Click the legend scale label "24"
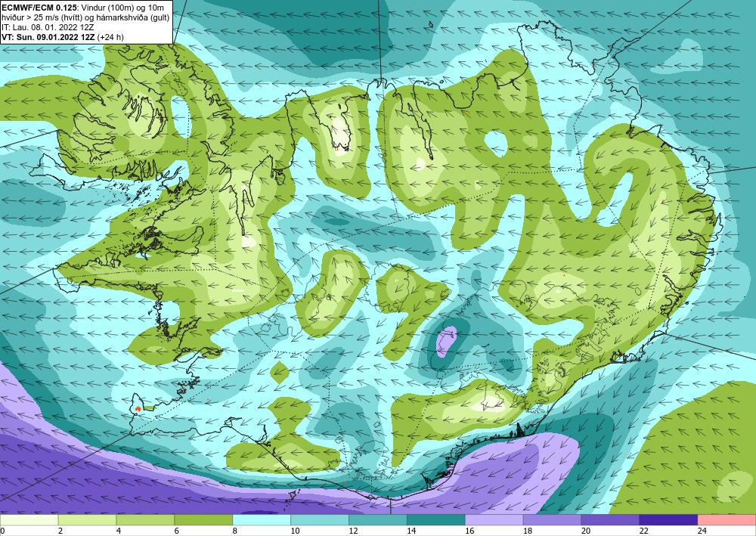Viewport: 756px width, 536px height. pyautogui.click(x=702, y=531)
